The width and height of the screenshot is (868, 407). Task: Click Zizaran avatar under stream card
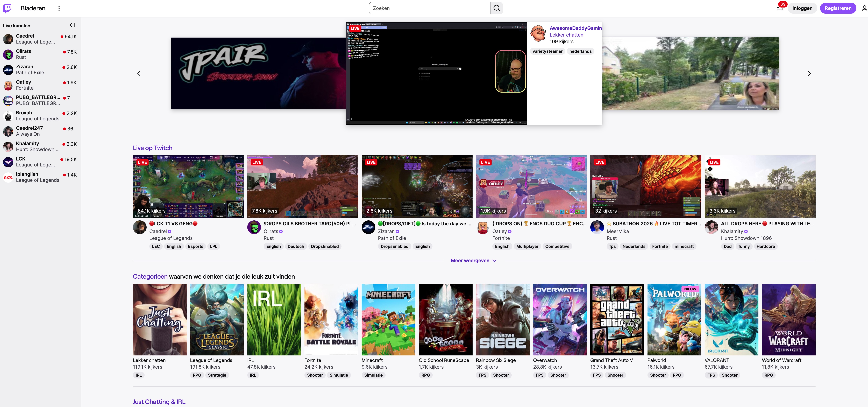pyautogui.click(x=368, y=227)
